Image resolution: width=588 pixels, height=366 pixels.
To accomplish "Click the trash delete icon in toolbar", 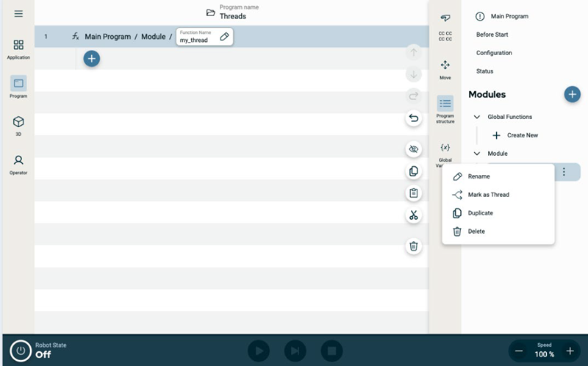I will (414, 246).
